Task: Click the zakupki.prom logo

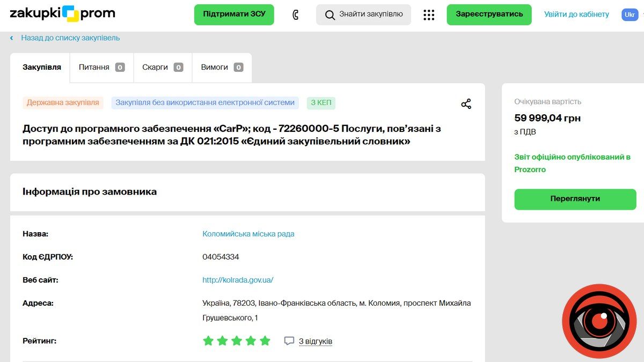Action: 61,14
